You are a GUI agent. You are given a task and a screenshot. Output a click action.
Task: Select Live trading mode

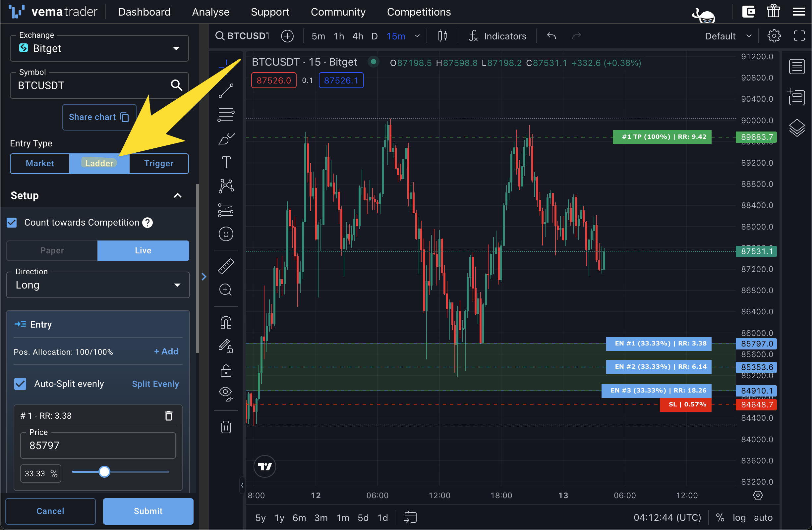(x=143, y=250)
